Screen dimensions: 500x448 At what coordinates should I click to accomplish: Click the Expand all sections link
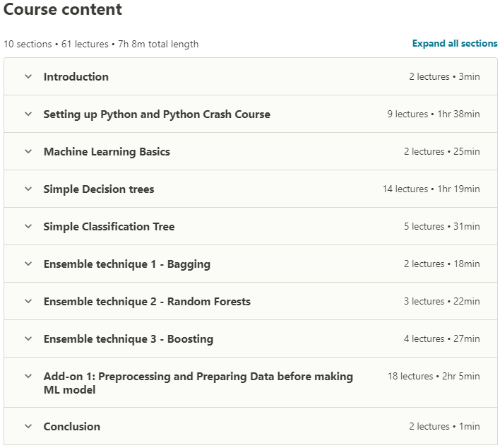(455, 44)
